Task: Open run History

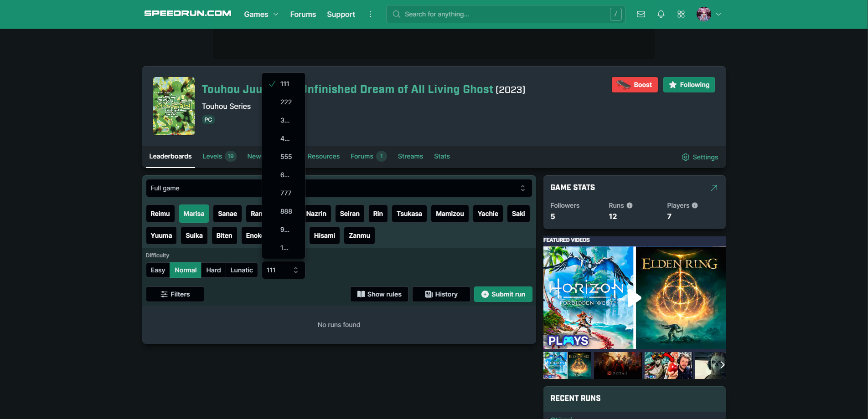Action: pyautogui.click(x=441, y=294)
